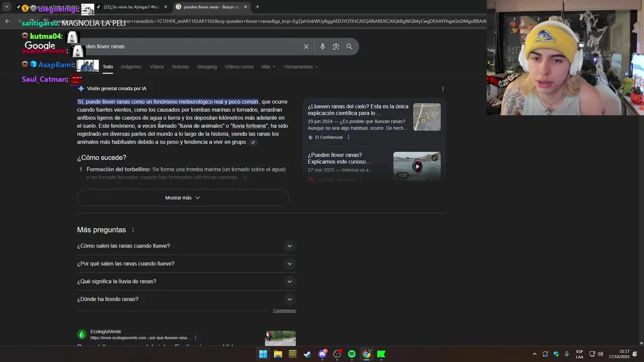Viewport: 644px width, 362px height.
Task: Open notifications bell in taskbar
Action: click(635, 354)
